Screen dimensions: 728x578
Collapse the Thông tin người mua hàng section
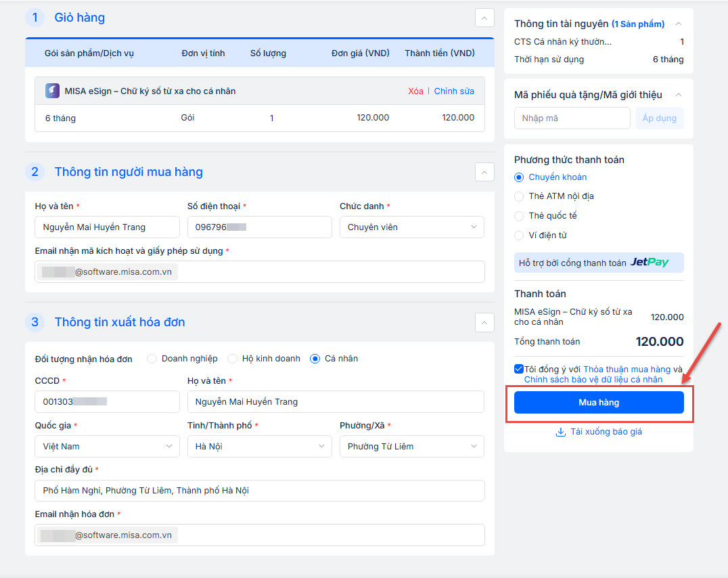484,172
